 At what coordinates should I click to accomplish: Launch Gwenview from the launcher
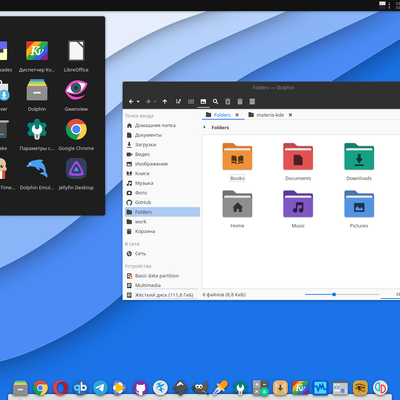pos(76,95)
